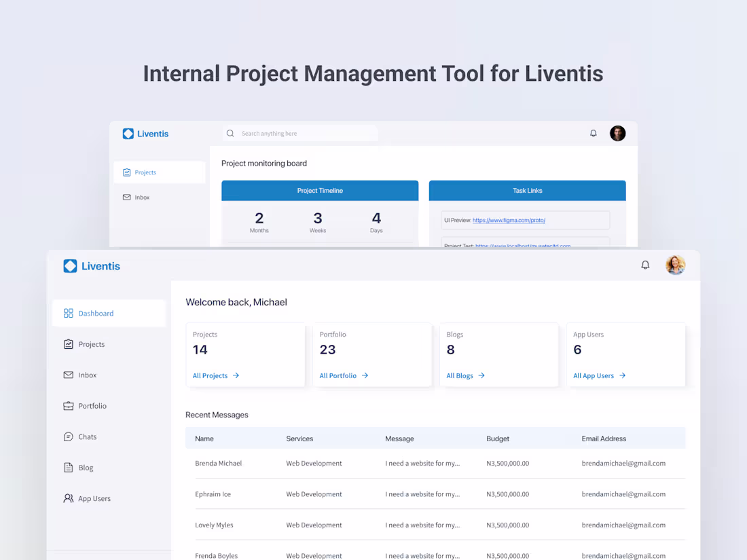Open Michael's profile avatar picture
The height and width of the screenshot is (560, 747).
click(x=675, y=265)
